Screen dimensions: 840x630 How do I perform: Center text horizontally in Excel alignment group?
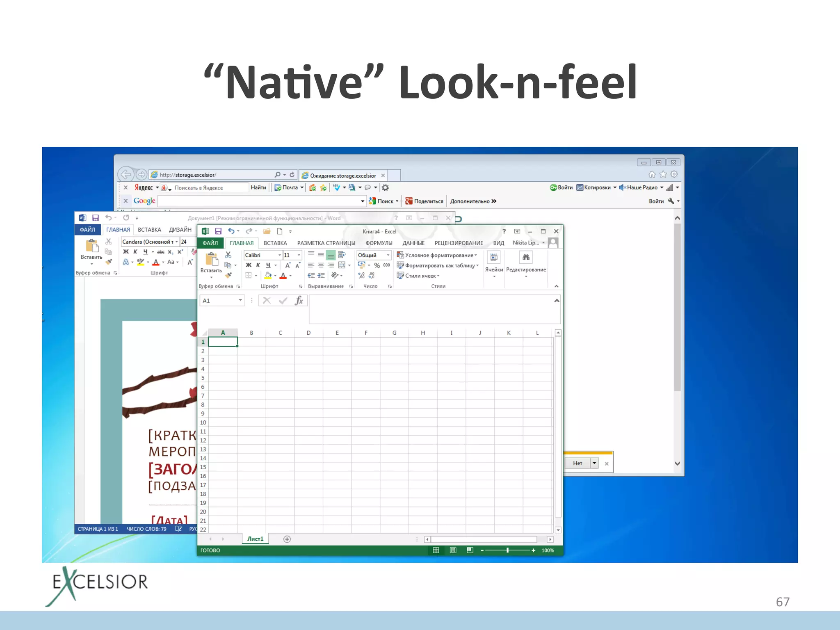click(321, 265)
